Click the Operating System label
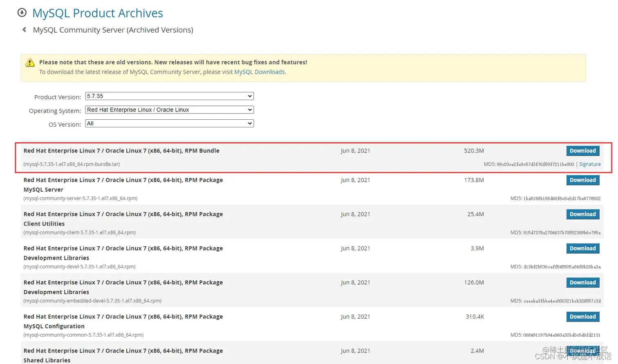Image resolution: width=618 pixels, height=364 pixels. [x=55, y=111]
